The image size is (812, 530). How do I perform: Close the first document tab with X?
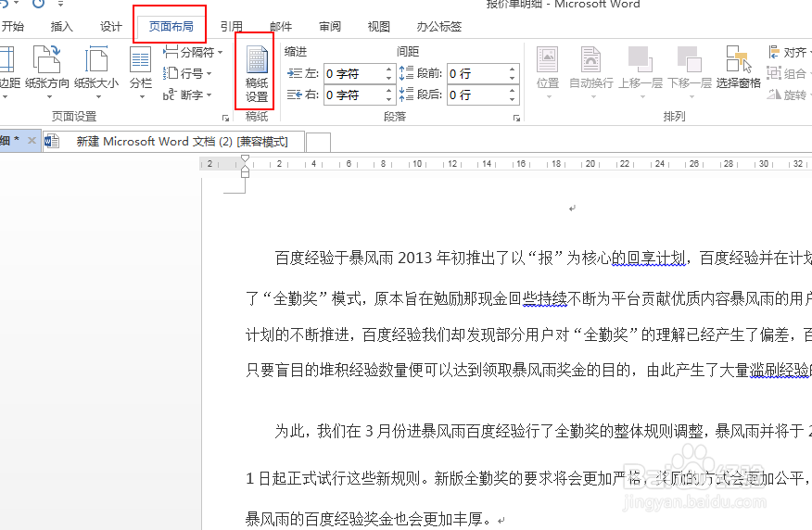[32, 140]
